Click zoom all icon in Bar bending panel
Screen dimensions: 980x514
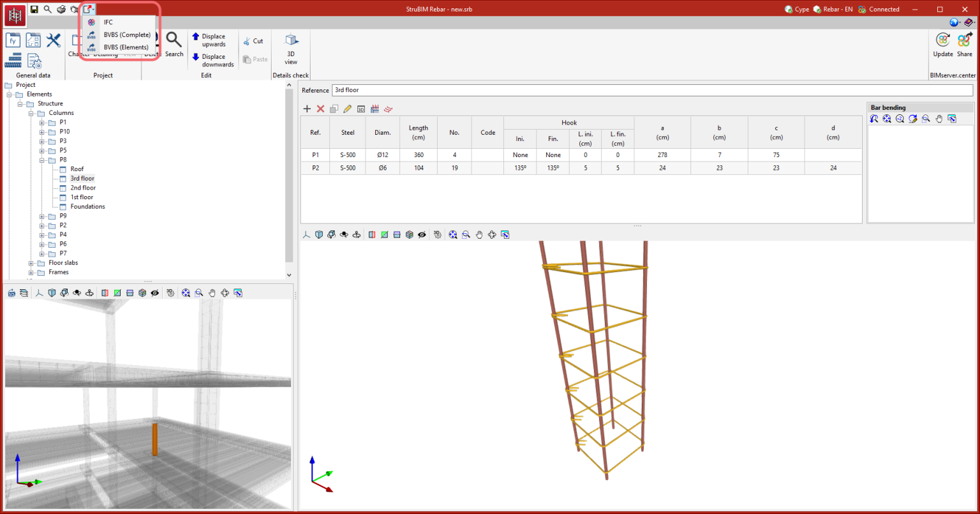pyautogui.click(x=887, y=119)
